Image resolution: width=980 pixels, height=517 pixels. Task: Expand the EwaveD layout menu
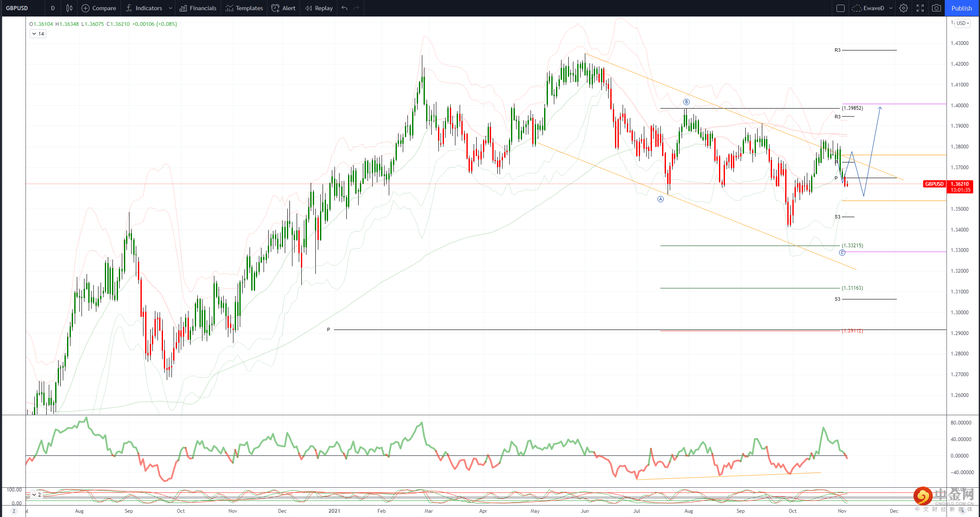(891, 8)
